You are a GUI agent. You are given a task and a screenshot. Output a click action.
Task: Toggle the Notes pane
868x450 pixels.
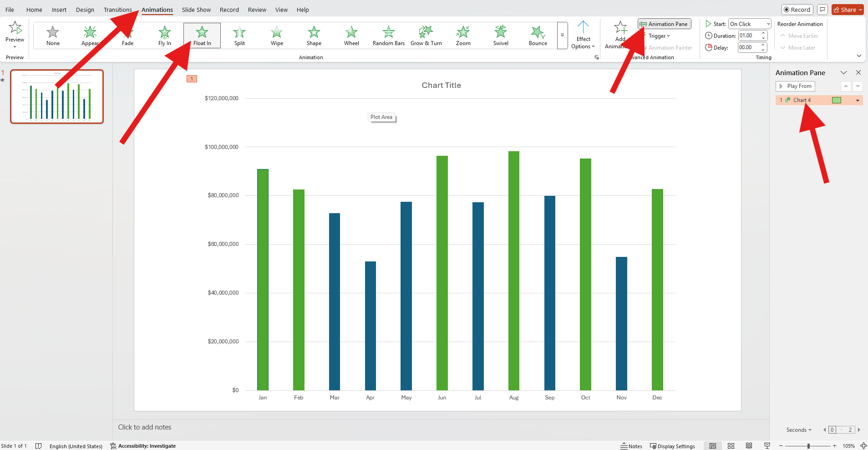(632, 446)
